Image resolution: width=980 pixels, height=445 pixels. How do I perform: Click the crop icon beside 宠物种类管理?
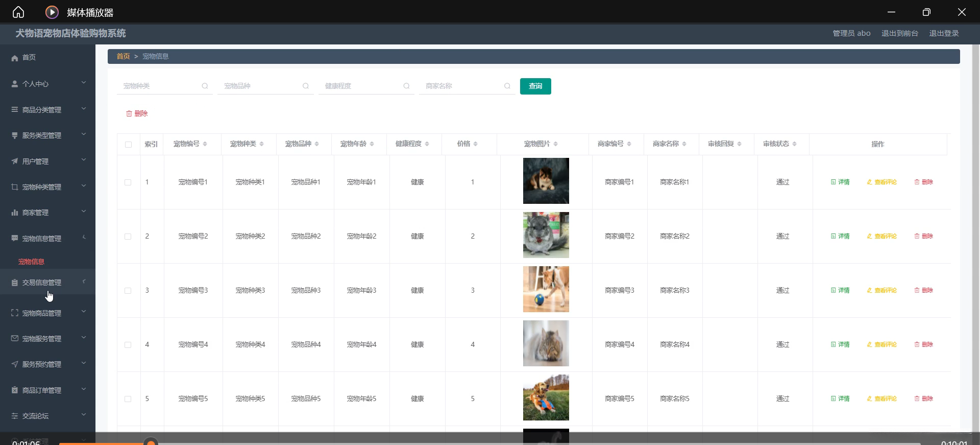tap(15, 187)
